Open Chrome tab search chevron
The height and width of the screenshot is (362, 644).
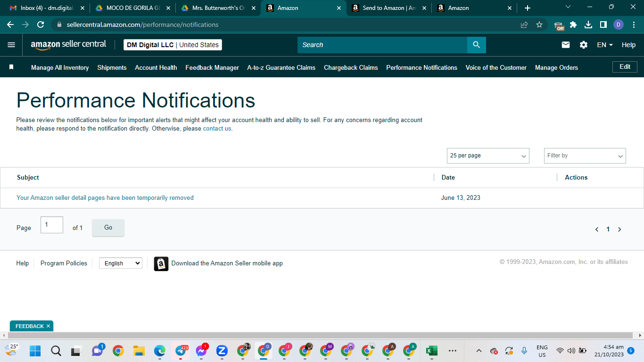[568, 7]
